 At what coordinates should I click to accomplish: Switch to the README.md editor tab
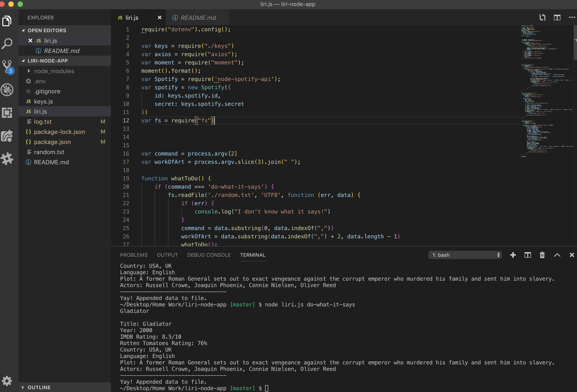[198, 18]
